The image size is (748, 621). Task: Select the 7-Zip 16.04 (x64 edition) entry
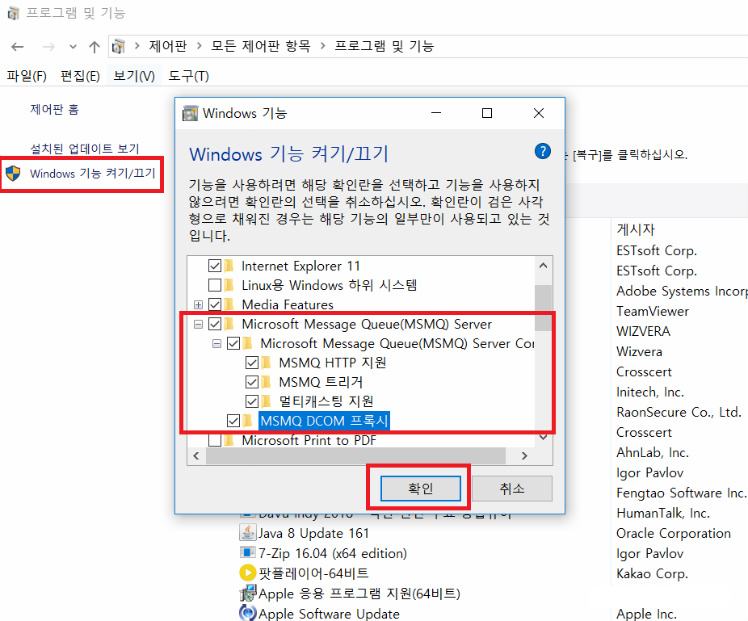pos(332,553)
